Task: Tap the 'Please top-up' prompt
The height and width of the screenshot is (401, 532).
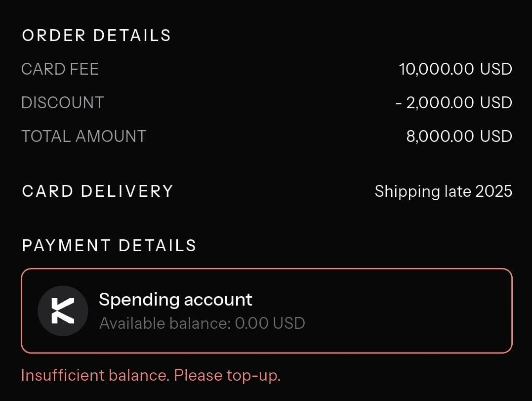Action: [227, 375]
